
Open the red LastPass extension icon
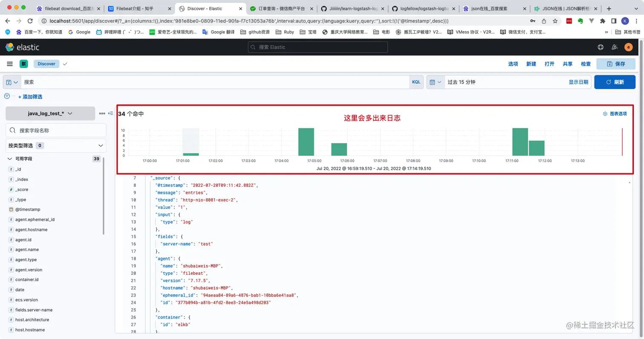(569, 21)
